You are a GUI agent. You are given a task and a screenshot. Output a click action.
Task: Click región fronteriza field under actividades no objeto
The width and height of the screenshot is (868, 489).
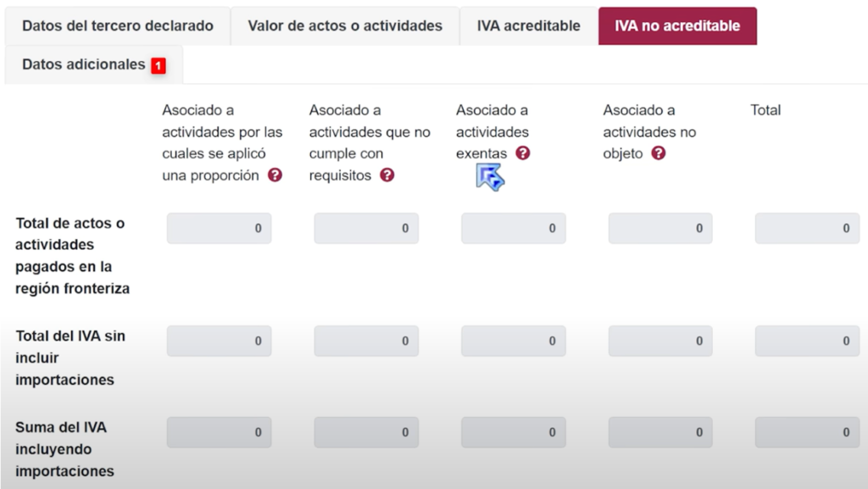click(660, 228)
